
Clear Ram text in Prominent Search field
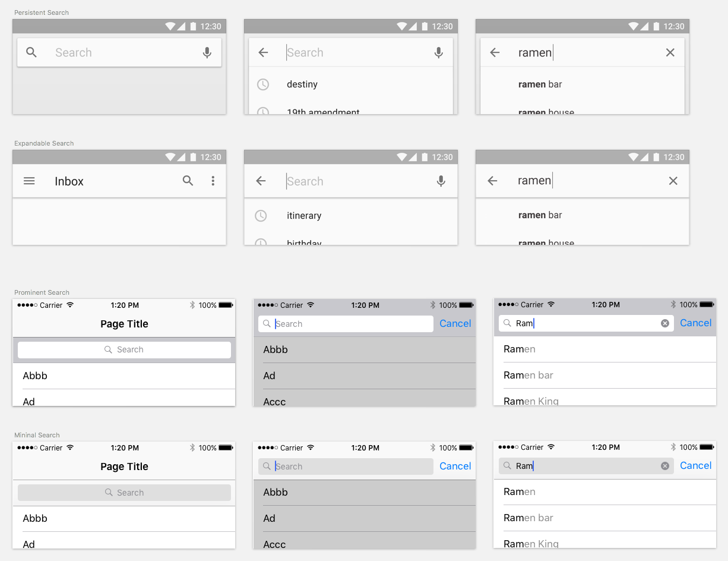click(665, 323)
